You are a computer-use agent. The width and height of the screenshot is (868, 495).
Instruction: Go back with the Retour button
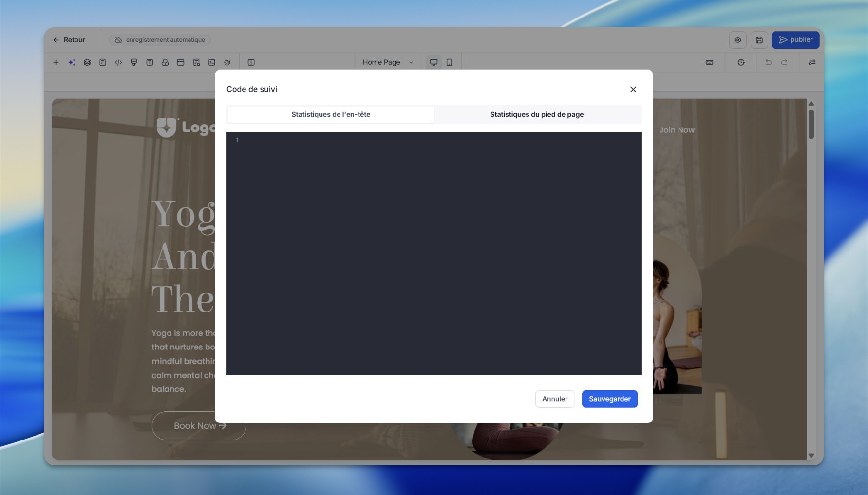coord(69,40)
